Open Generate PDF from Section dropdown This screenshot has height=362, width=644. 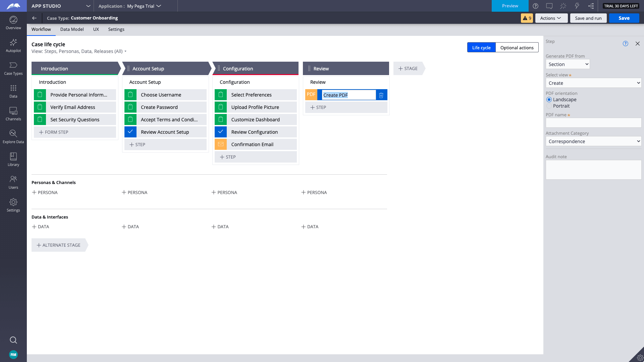tap(568, 64)
